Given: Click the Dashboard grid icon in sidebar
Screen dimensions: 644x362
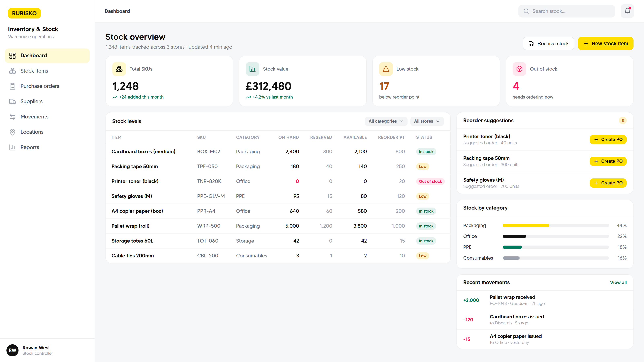Looking at the screenshot, I should pos(12,56).
